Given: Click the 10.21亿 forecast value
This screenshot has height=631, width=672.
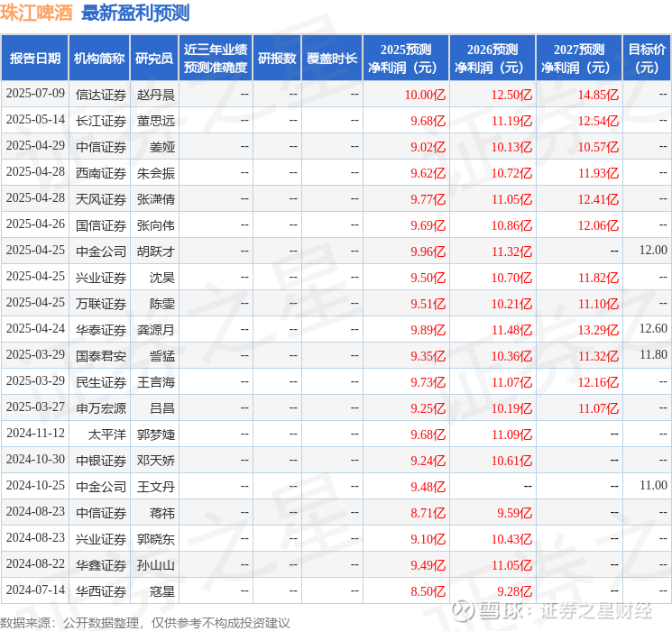Looking at the screenshot, I should pos(511,304).
